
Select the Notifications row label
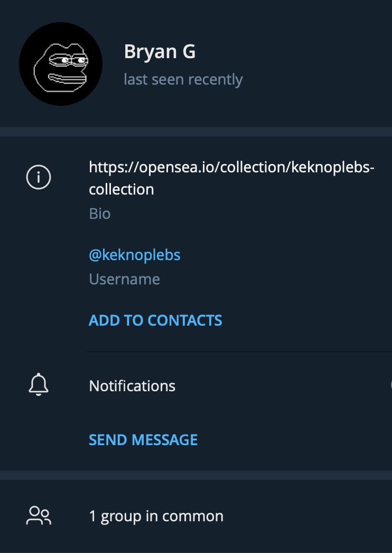(x=132, y=386)
